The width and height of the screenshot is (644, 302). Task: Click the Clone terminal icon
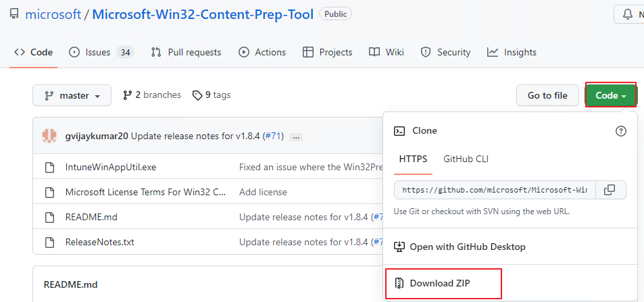pyautogui.click(x=399, y=131)
